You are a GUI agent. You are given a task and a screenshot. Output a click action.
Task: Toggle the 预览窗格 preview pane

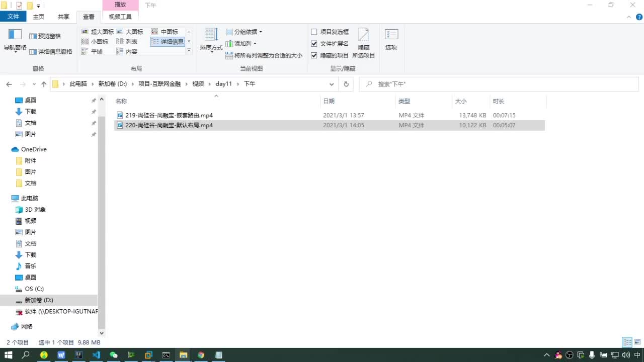point(45,36)
